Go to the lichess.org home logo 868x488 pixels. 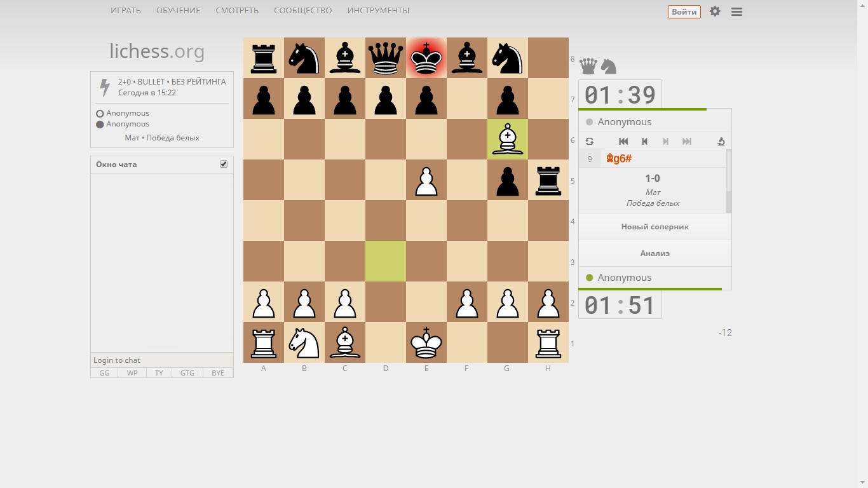click(157, 51)
